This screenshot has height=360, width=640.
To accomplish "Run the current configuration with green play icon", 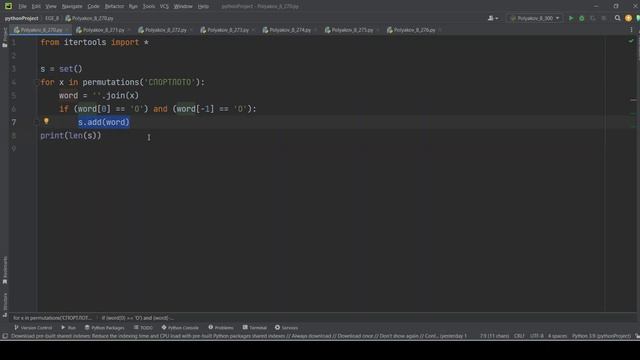I will tap(571, 18).
